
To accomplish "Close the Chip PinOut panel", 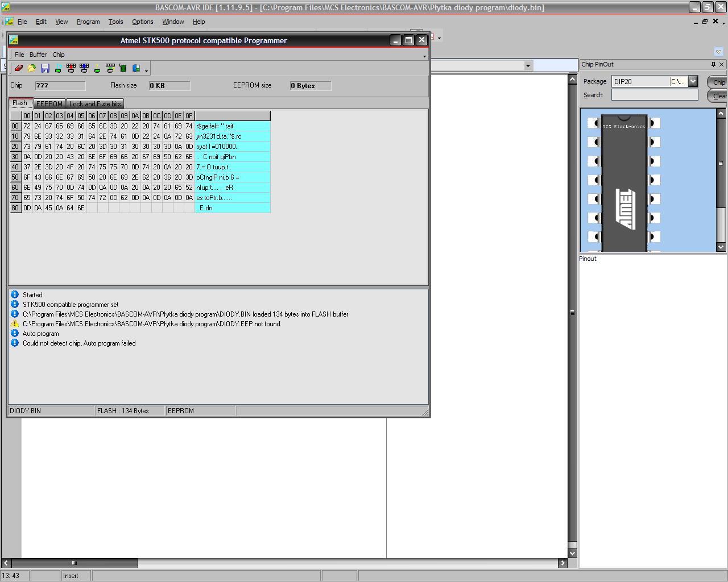I will [722, 64].
